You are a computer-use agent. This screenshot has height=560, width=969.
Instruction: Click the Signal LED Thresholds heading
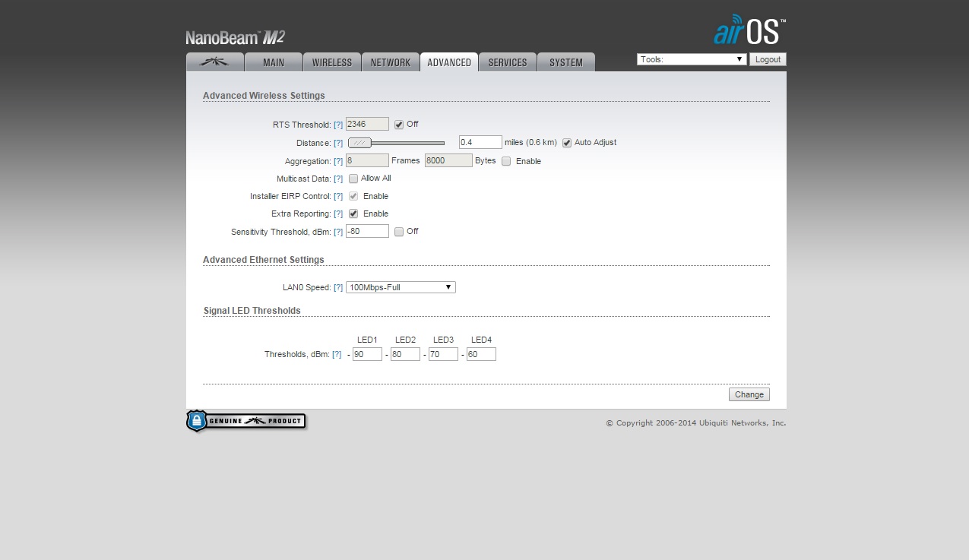(252, 311)
